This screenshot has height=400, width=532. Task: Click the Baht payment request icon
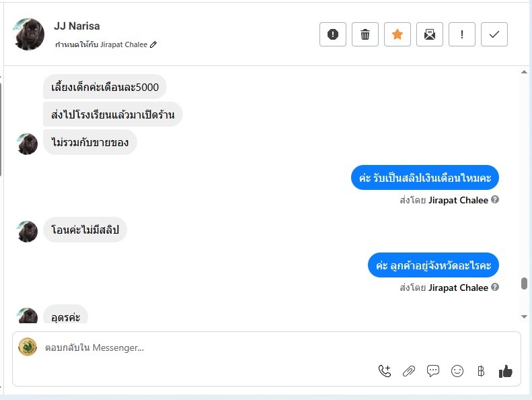481,371
